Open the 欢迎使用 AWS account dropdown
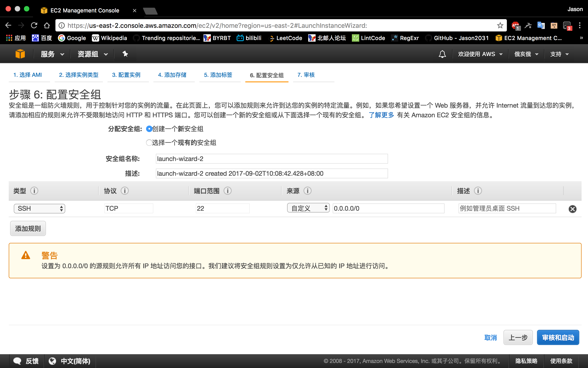 coord(480,54)
